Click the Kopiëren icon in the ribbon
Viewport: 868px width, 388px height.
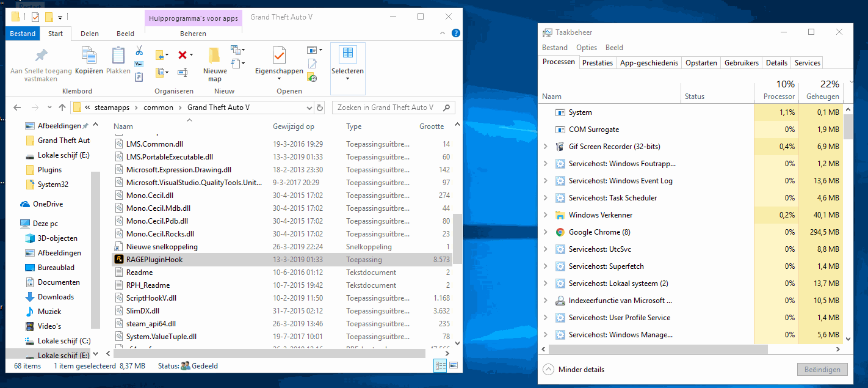pos(89,60)
